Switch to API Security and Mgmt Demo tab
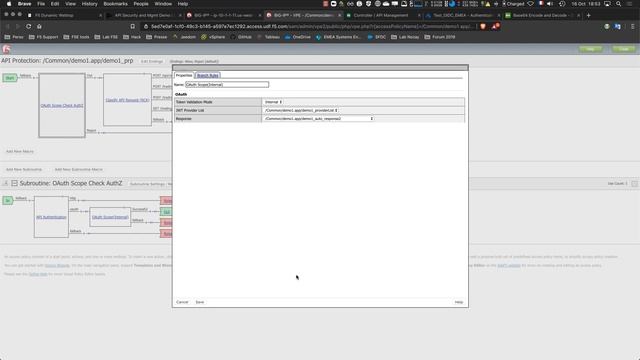 [144, 16]
